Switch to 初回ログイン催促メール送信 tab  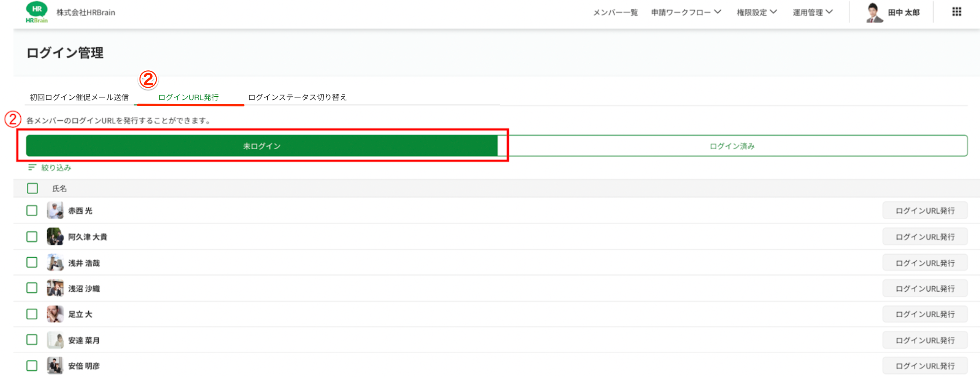tap(79, 97)
